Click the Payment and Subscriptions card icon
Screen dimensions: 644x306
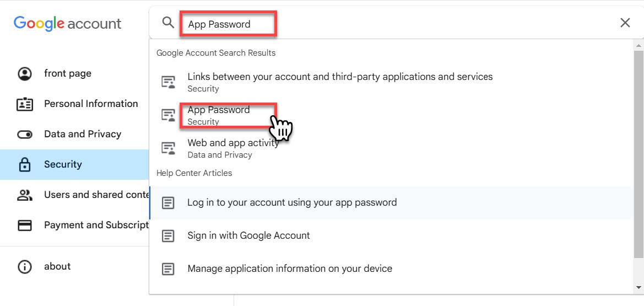[x=25, y=226]
